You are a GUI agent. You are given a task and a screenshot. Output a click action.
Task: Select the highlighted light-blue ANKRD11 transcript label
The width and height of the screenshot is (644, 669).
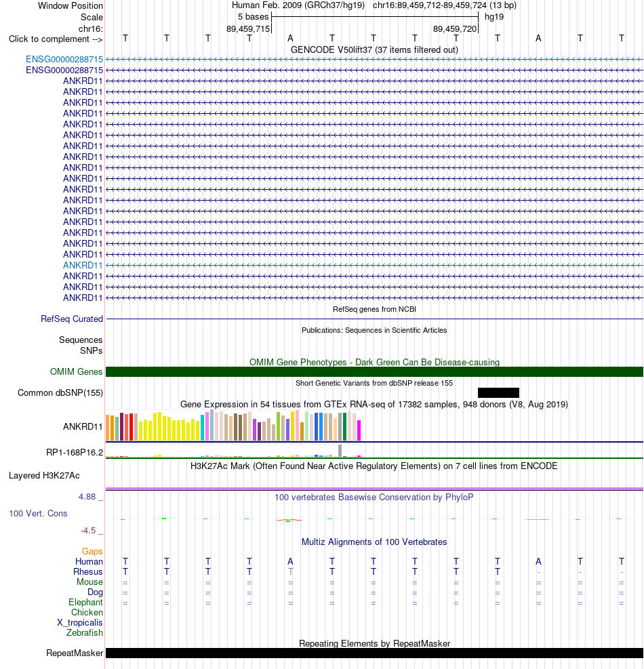pos(83,265)
